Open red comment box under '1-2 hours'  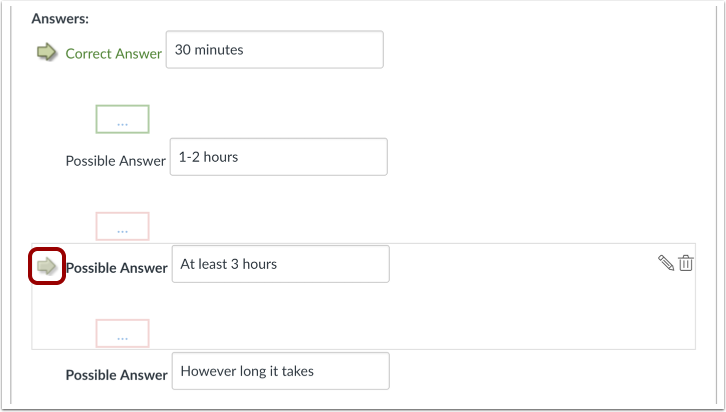click(122, 226)
